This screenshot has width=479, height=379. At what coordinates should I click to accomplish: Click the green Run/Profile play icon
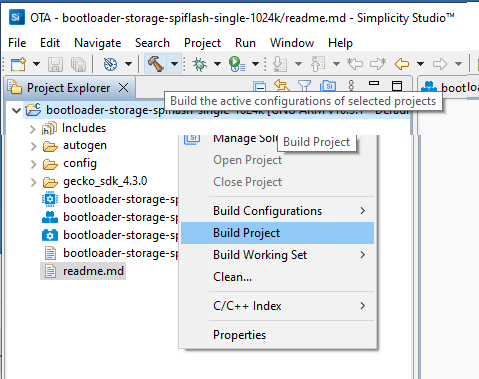[x=237, y=64]
